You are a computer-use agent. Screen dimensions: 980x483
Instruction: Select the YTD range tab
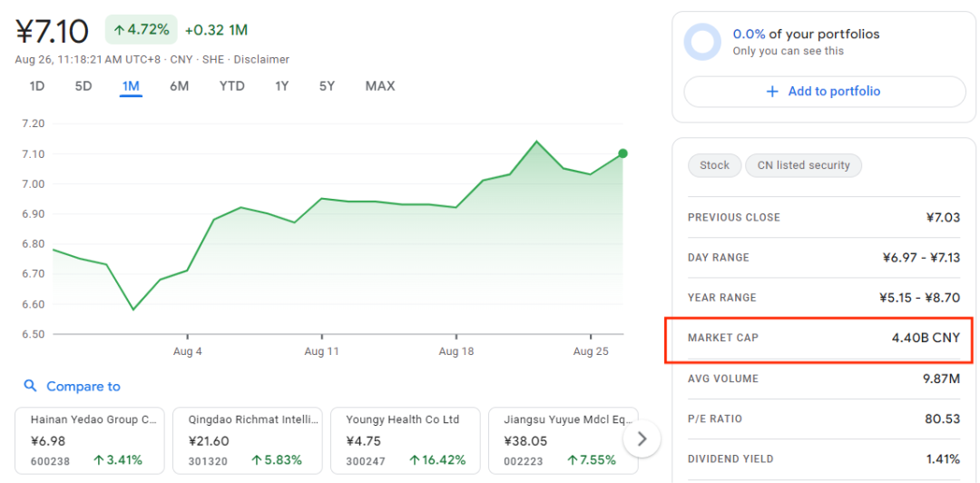click(231, 86)
